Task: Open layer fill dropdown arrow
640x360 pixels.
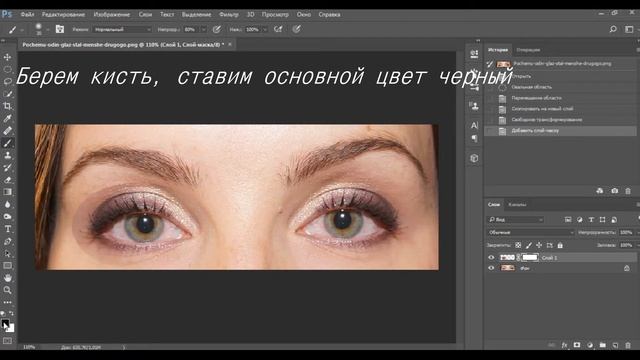Action: [638, 245]
